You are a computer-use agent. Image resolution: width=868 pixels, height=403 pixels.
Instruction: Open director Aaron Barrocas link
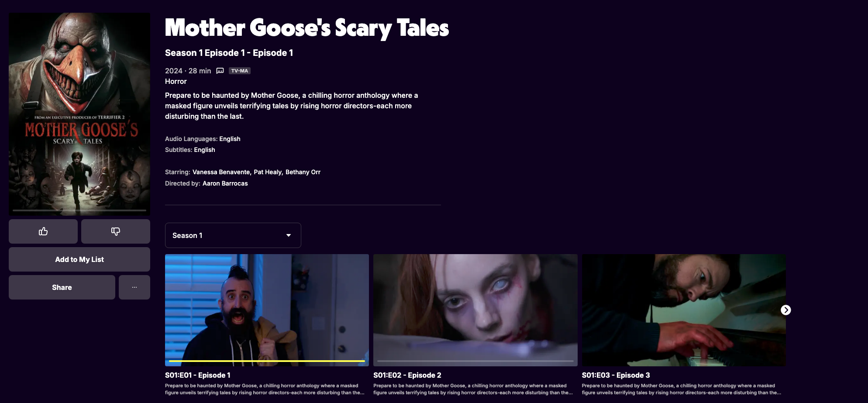tap(225, 183)
